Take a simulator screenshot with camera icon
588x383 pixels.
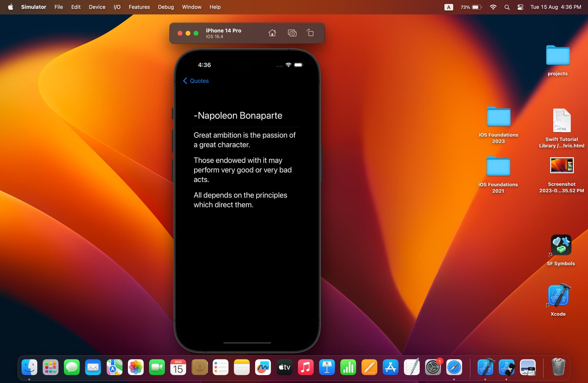coord(292,33)
